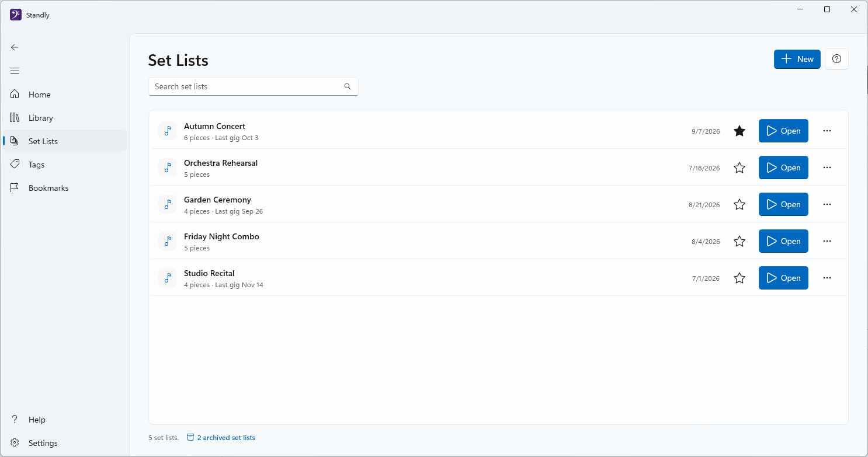
Task: Go to the Tags page
Action: coord(65,165)
